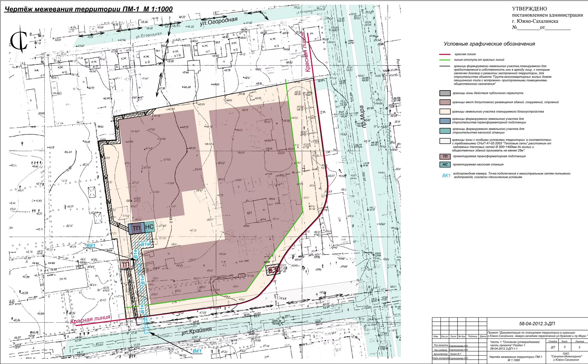Click the beige landscaping area legend swatch

[x=445, y=112]
